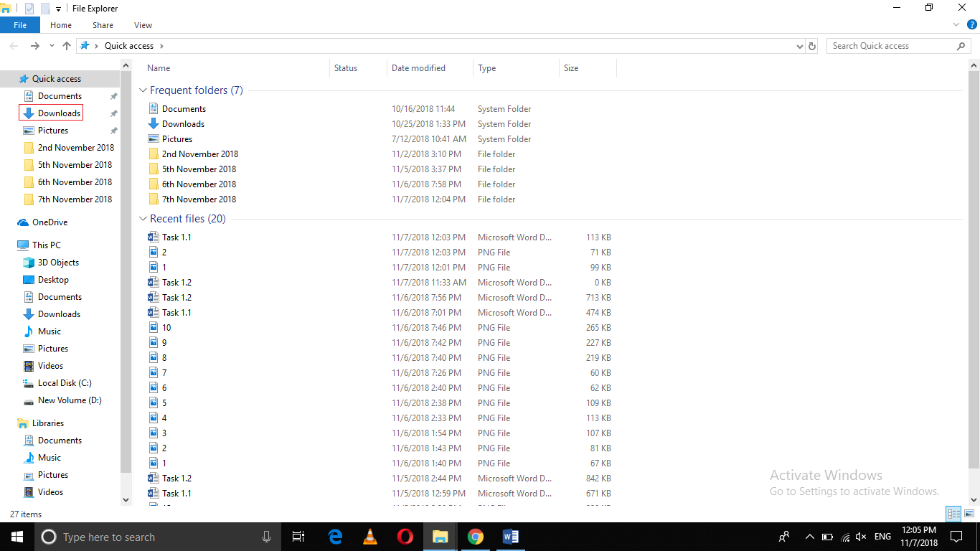Open the Downloads folder in Quick access
The height and width of the screenshot is (551, 980).
57,113
